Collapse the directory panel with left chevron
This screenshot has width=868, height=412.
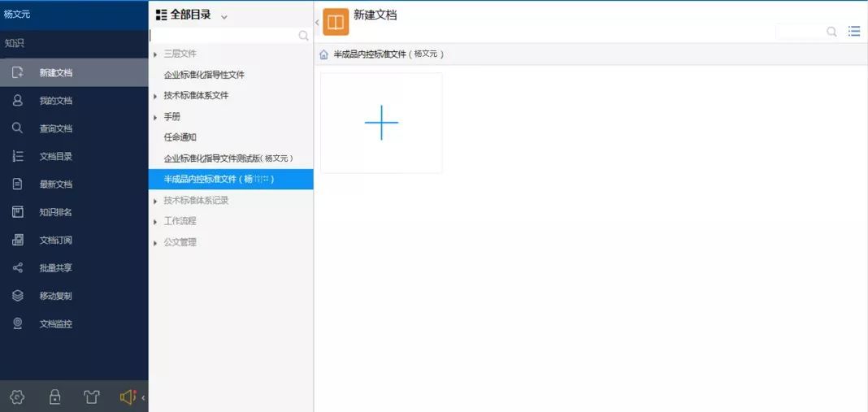(x=317, y=22)
